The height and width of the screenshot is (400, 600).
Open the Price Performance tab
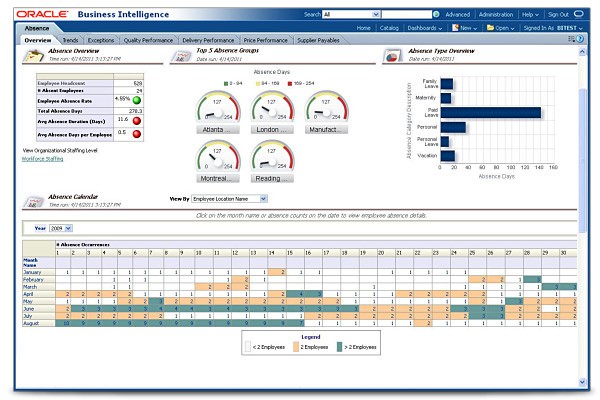[265, 40]
